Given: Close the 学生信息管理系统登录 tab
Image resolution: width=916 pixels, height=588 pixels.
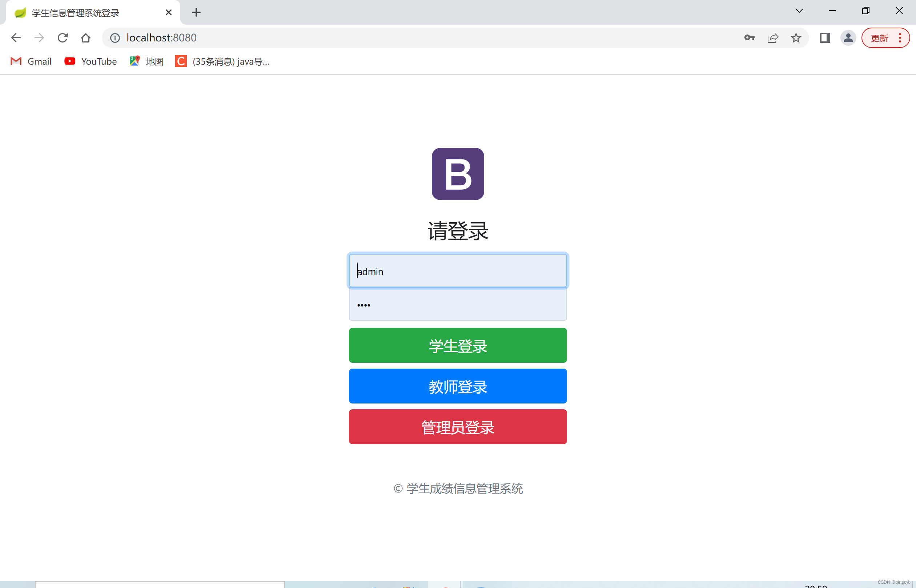Looking at the screenshot, I should click(169, 13).
